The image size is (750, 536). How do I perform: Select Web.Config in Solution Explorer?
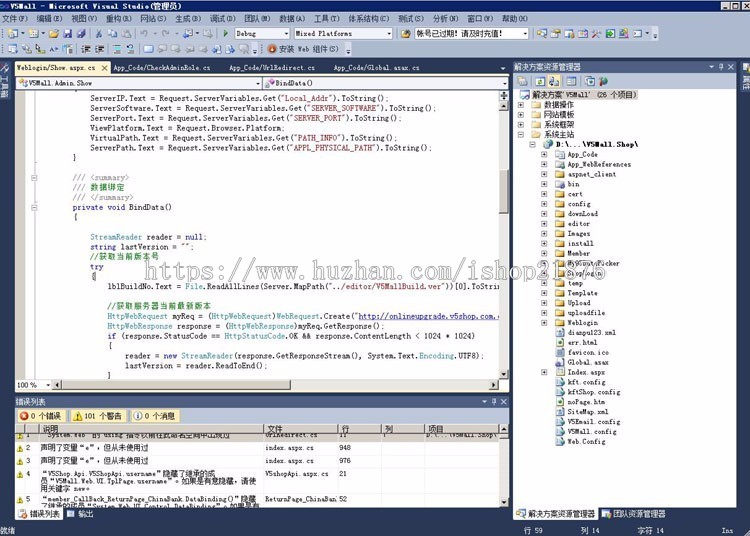pos(586,442)
